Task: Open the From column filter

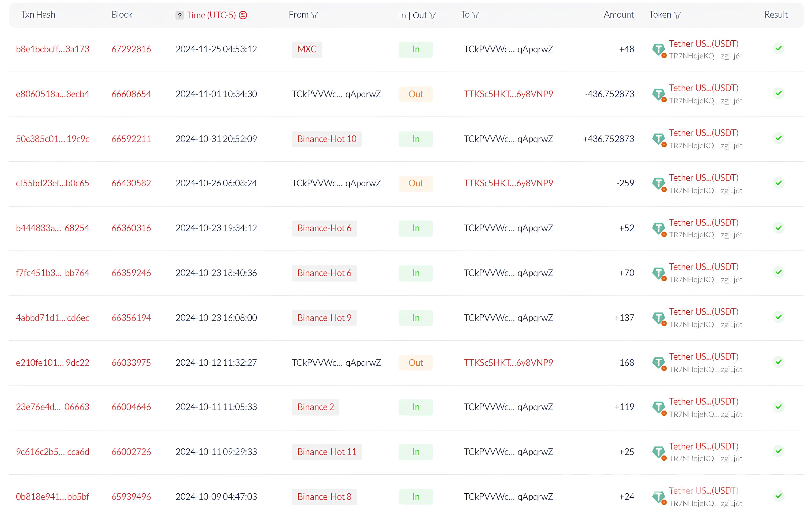Action: tap(314, 15)
